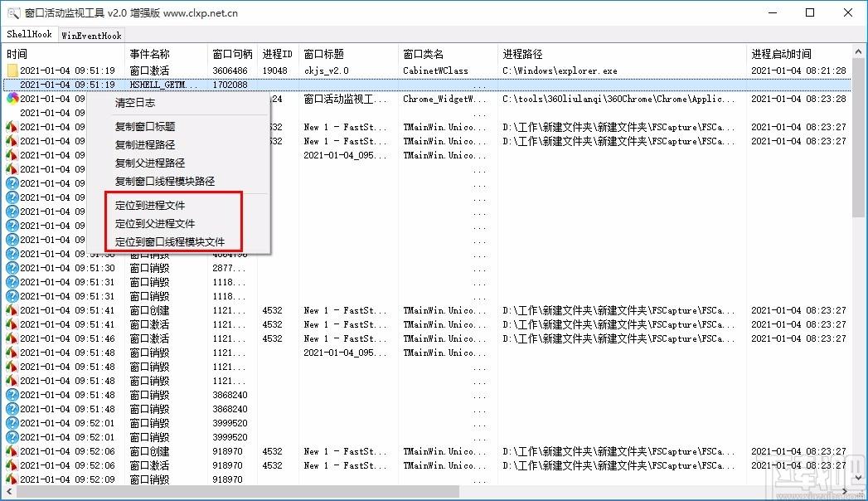Click the horizontal scrollbar right arrow
This screenshot has height=501, width=868.
click(846, 492)
